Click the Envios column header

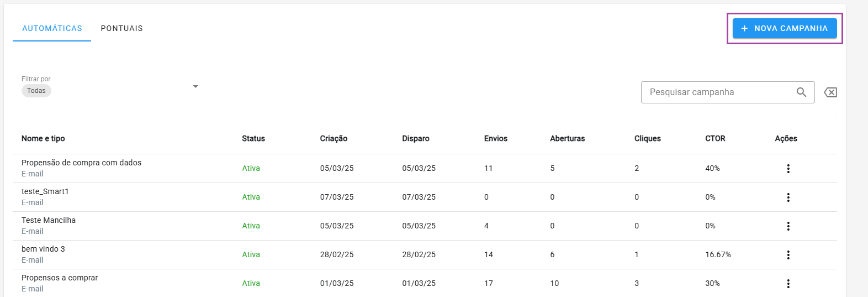tap(496, 138)
